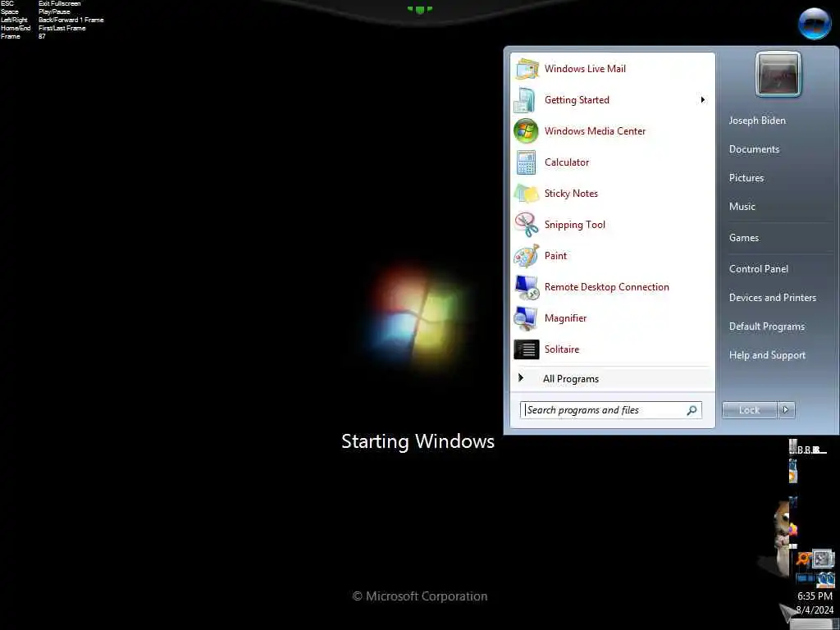Image resolution: width=840 pixels, height=630 pixels.
Task: Launch Getting Started from its icon
Action: point(525,100)
